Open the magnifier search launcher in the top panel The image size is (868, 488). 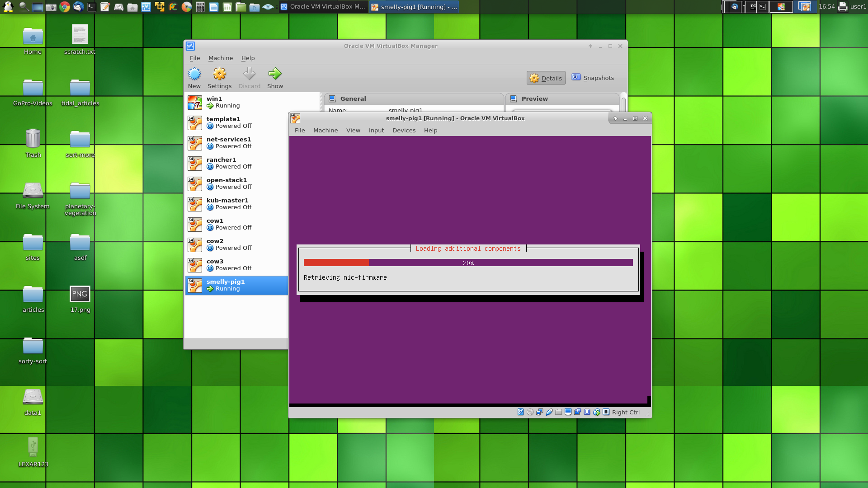24,7
